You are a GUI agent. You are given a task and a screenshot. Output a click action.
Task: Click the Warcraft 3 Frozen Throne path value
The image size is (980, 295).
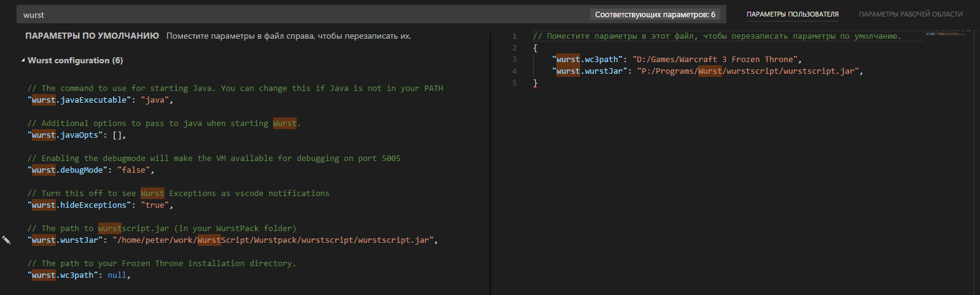pyautogui.click(x=716, y=60)
